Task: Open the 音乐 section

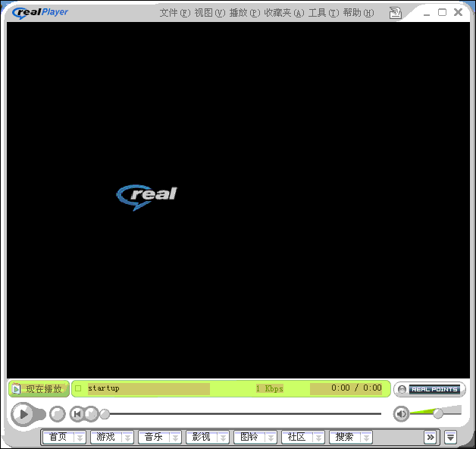Action: (x=153, y=437)
